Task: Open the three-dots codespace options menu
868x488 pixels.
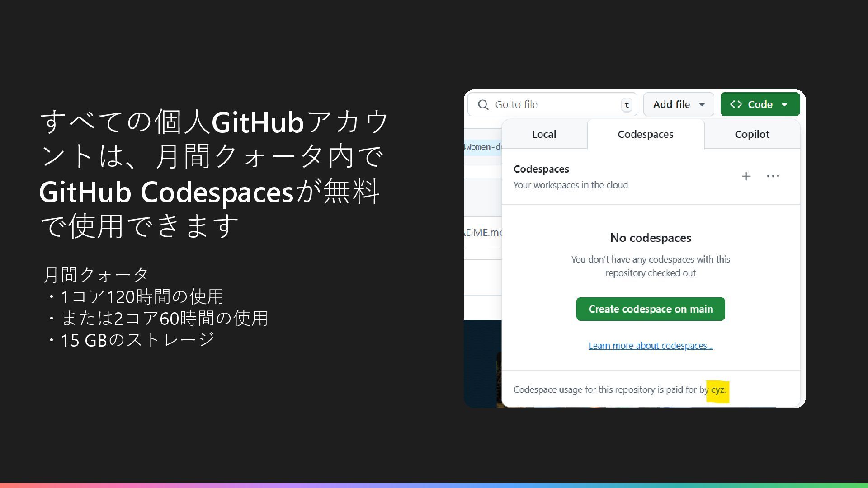Action: [773, 176]
